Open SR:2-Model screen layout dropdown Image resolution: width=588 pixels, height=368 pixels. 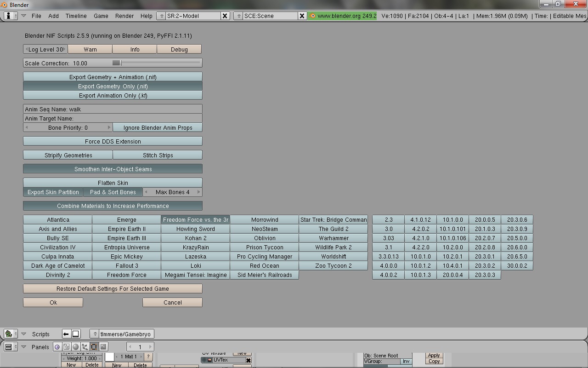[x=161, y=16]
